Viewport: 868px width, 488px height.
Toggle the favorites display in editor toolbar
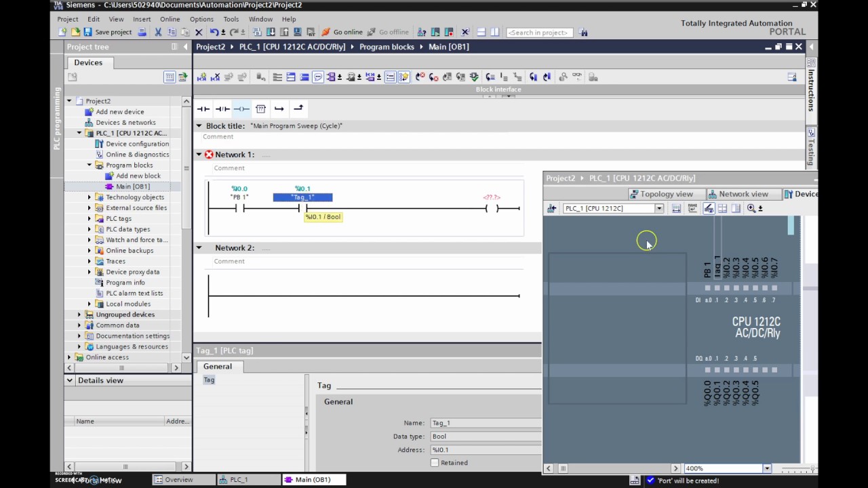(404, 77)
